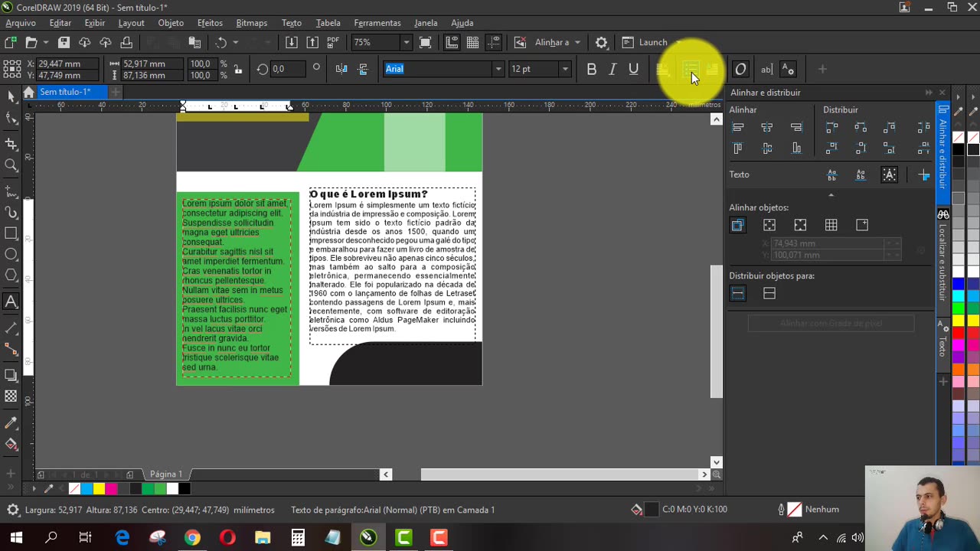Click the New document icon
Image resolution: width=980 pixels, height=551 pixels.
(11, 43)
